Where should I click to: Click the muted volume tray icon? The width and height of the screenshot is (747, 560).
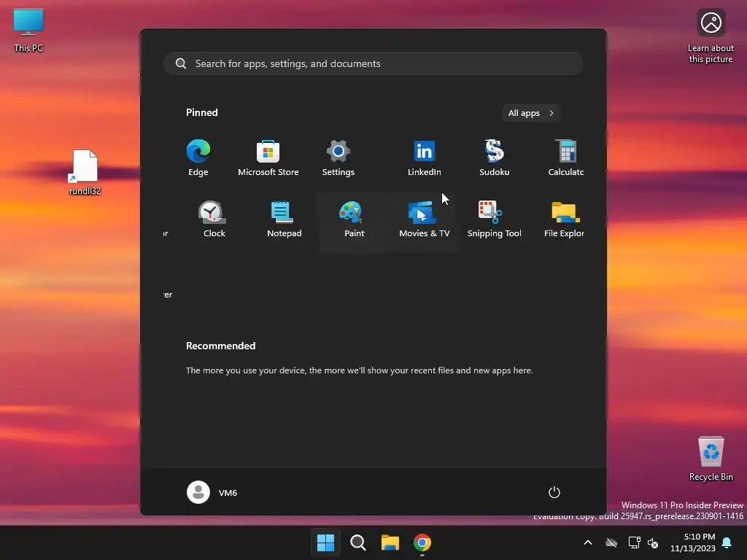653,542
